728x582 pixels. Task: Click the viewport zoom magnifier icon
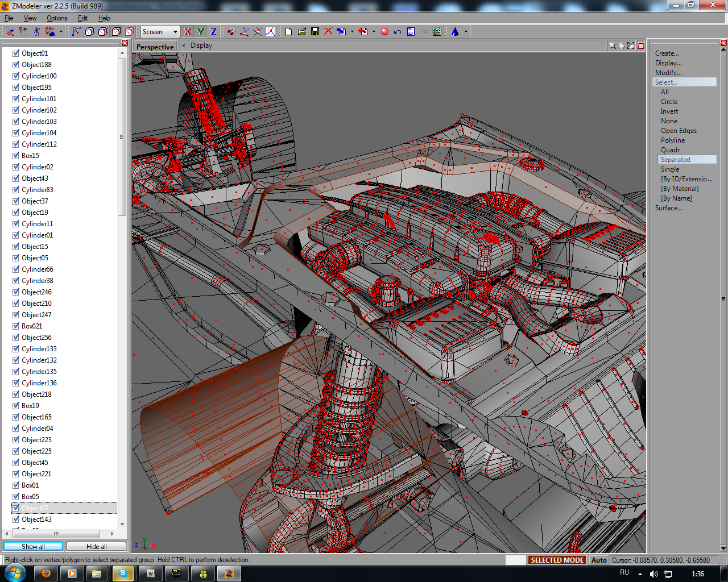613,45
